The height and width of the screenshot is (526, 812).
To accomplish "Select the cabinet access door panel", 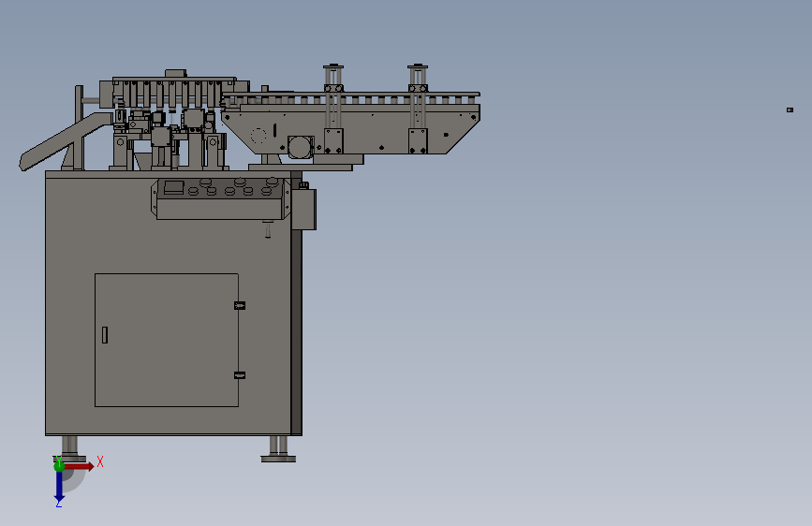I will pyautogui.click(x=166, y=340).
